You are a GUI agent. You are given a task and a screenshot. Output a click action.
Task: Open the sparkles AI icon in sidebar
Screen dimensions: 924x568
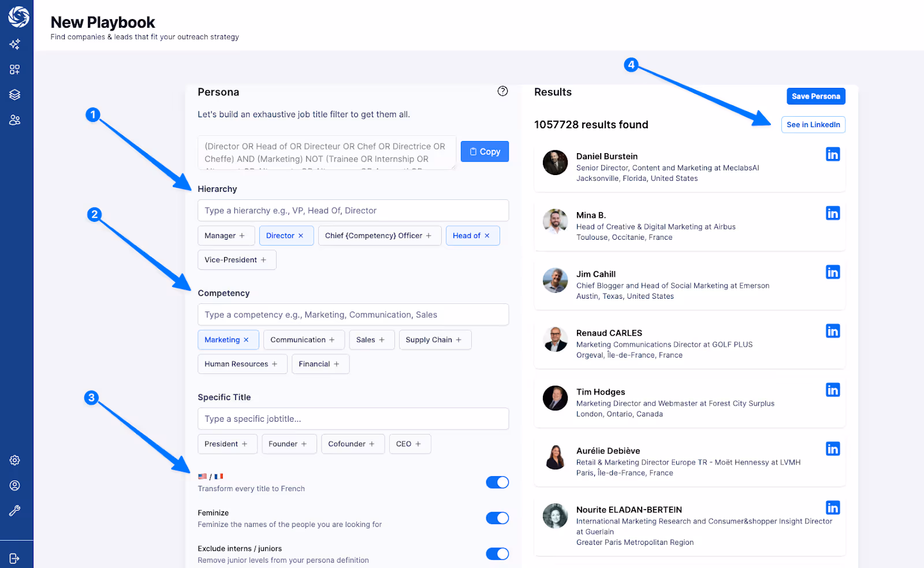(15, 44)
